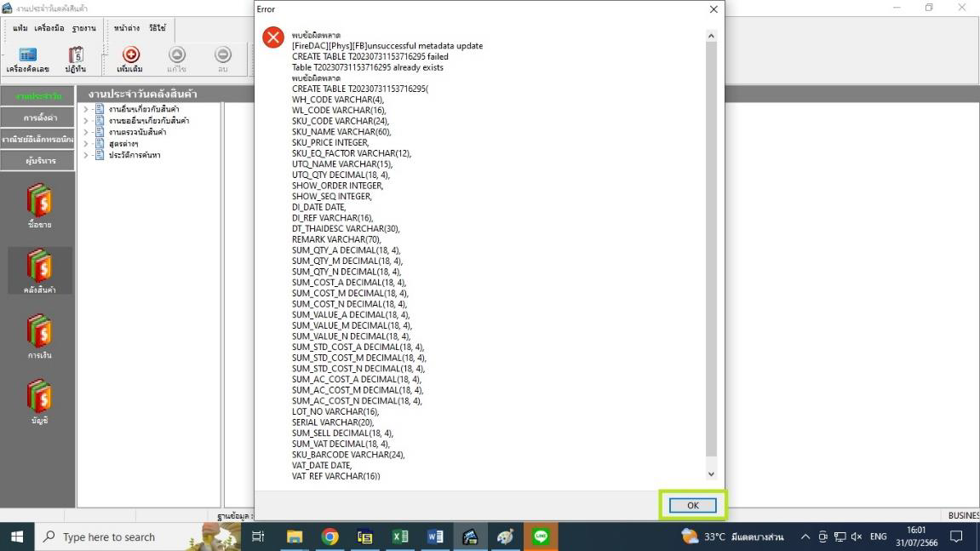
Task: Click the Windows taskbar search box
Action: pyautogui.click(x=119, y=537)
